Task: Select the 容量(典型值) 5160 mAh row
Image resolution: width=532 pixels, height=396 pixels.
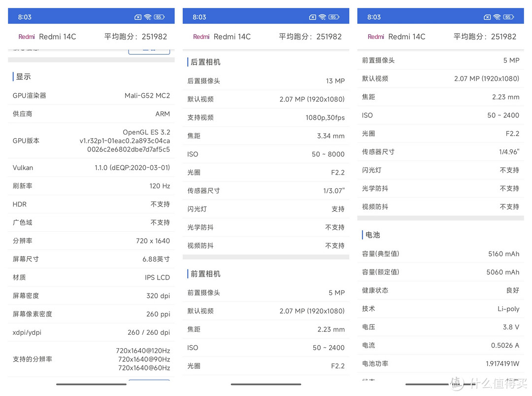Action: 440,254
